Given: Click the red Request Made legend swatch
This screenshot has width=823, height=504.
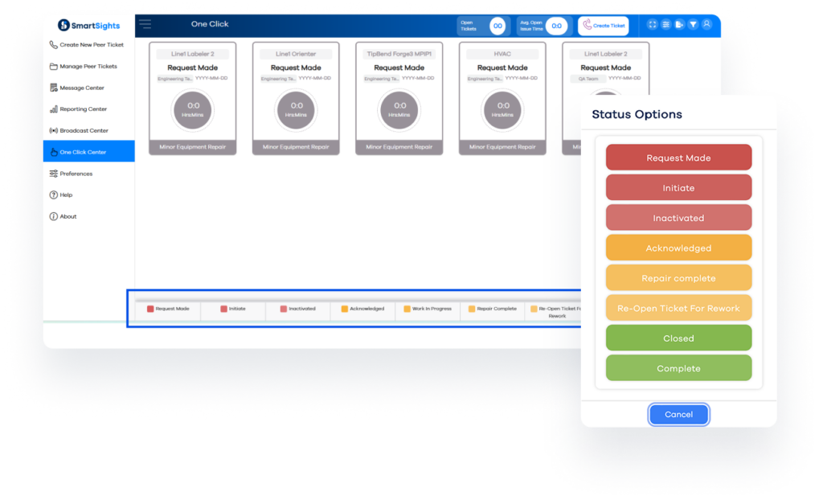Looking at the screenshot, I should (x=150, y=309).
